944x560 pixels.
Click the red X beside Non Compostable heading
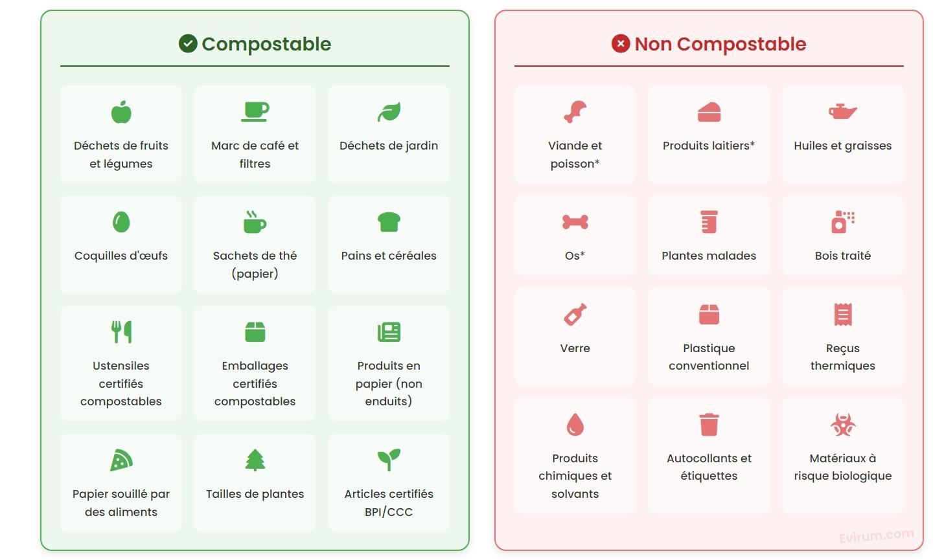621,44
